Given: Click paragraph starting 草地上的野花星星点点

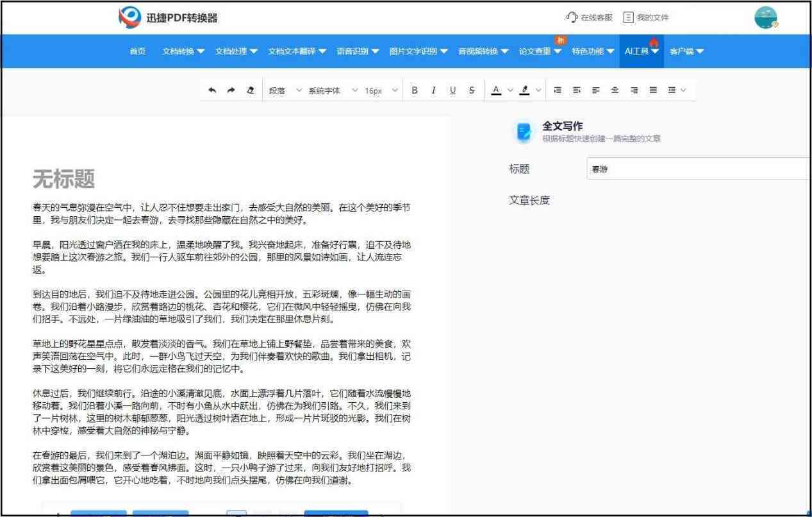Looking at the screenshot, I should click(222, 357).
